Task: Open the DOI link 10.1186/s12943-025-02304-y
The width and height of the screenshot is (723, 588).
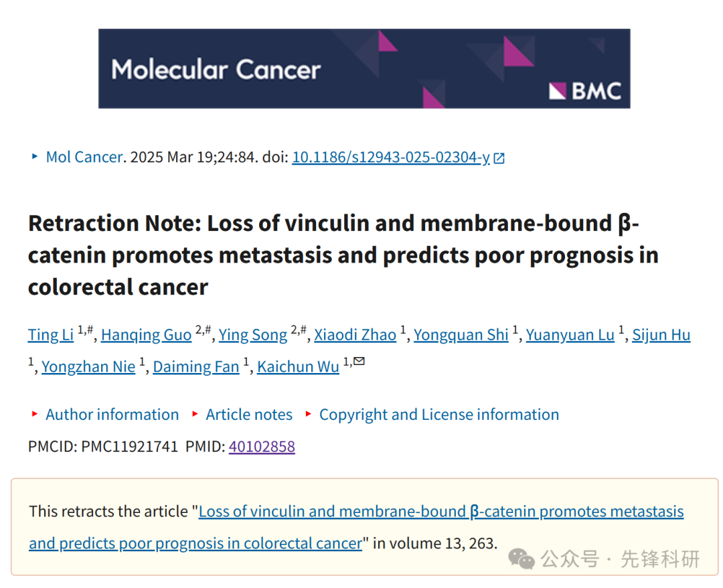Action: click(390, 157)
